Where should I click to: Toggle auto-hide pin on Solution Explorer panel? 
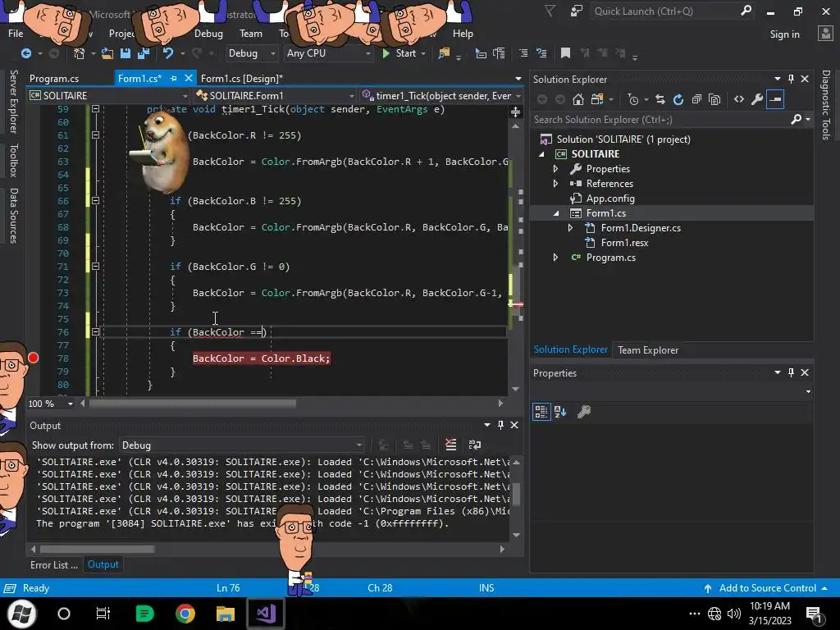point(791,79)
